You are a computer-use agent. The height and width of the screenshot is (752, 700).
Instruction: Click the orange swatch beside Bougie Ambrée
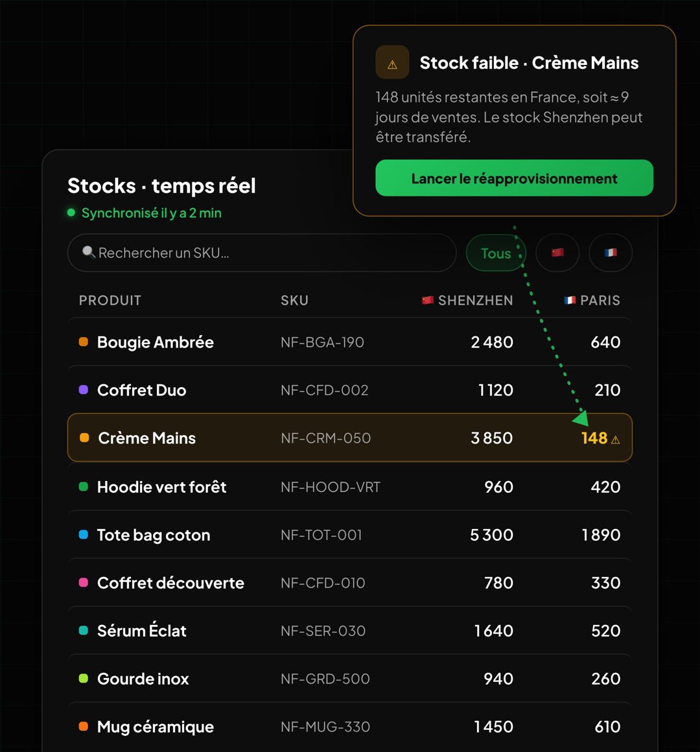84,342
